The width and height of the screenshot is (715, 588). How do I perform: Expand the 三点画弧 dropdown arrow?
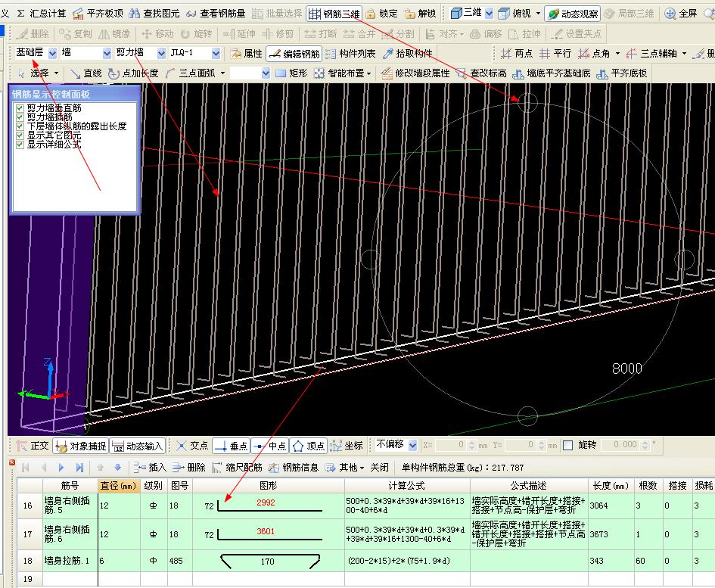[x=223, y=73]
